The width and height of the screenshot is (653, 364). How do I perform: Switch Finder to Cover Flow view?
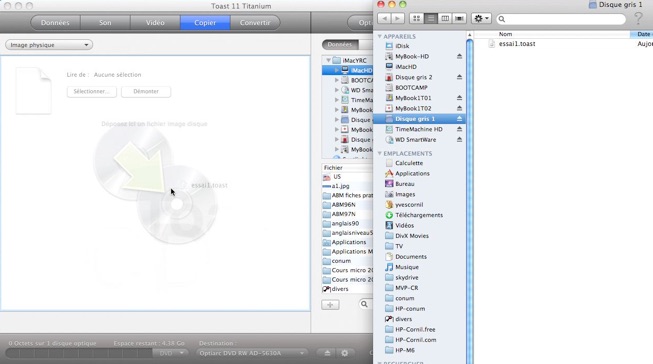pos(459,19)
